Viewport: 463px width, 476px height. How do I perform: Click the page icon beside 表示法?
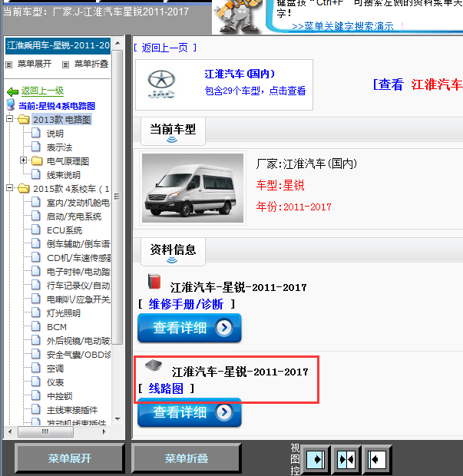(36, 147)
